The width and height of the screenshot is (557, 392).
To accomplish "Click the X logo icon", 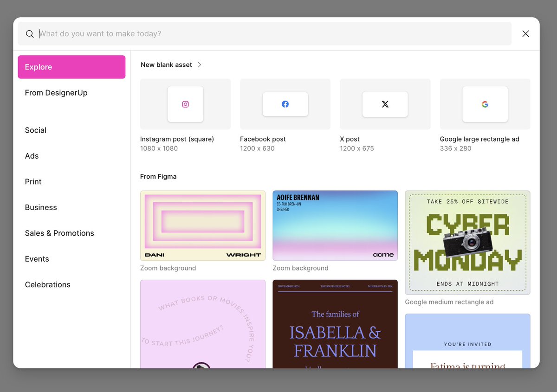I will [x=385, y=104].
